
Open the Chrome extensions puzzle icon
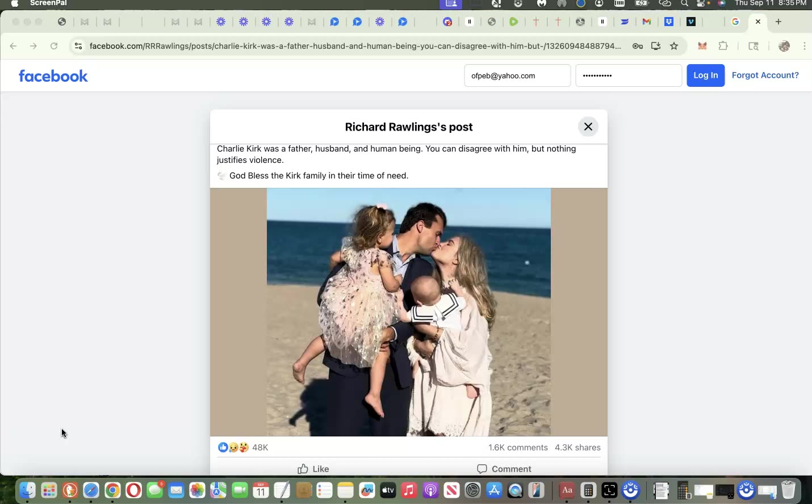click(x=723, y=46)
